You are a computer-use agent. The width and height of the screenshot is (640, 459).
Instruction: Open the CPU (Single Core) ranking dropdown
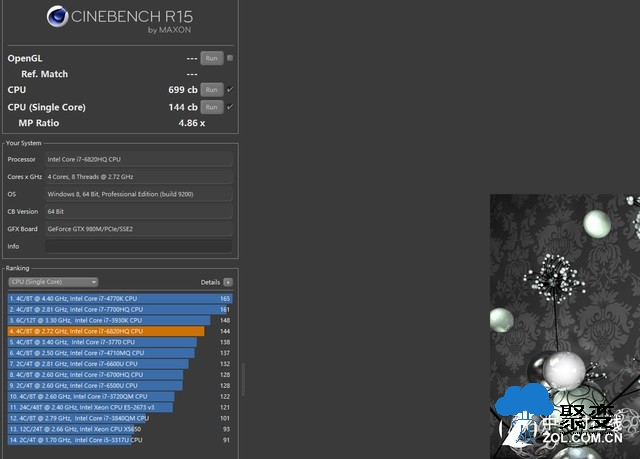pos(53,282)
